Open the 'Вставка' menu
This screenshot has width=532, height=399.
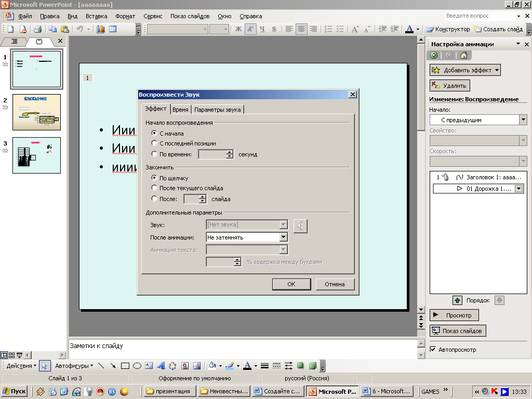96,16
